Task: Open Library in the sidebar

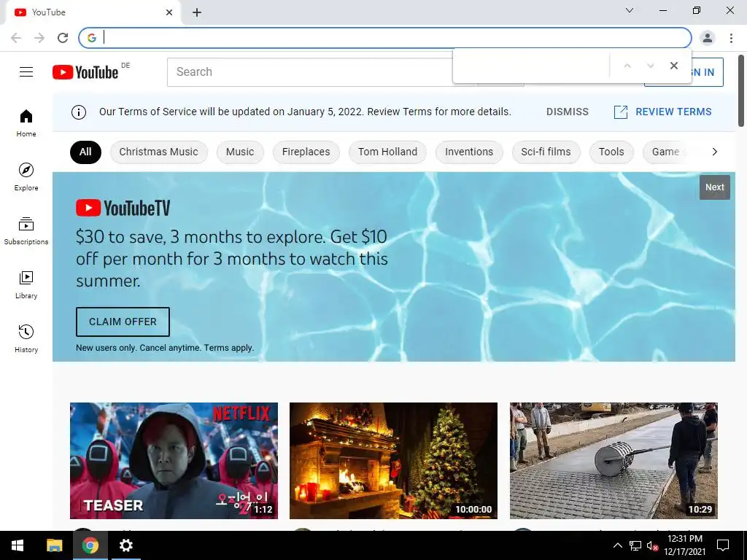Action: 26,285
